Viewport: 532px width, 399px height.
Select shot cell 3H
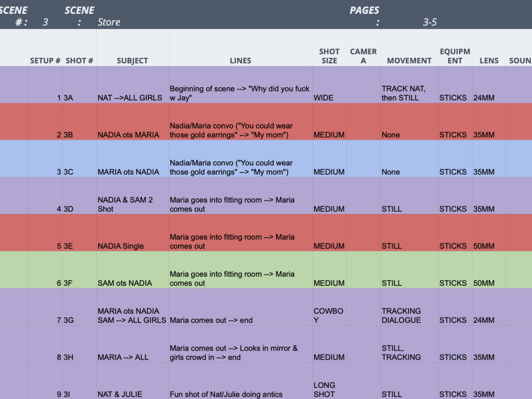79,344
